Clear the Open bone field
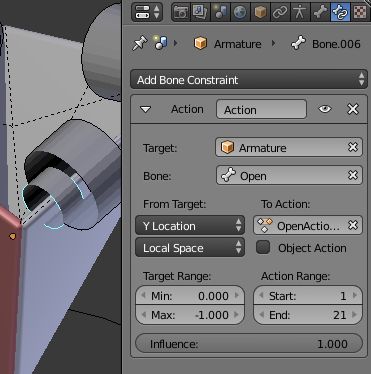The image size is (371, 374). (353, 175)
